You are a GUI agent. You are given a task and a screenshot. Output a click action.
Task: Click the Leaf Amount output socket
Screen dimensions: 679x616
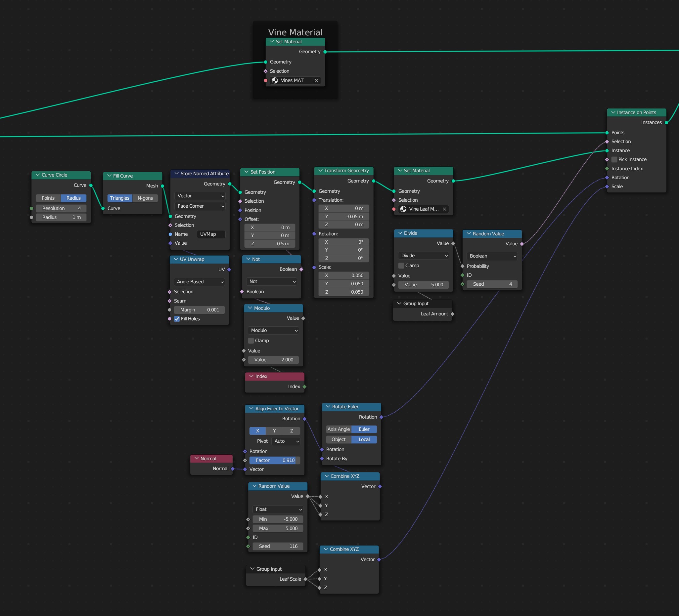tap(452, 314)
